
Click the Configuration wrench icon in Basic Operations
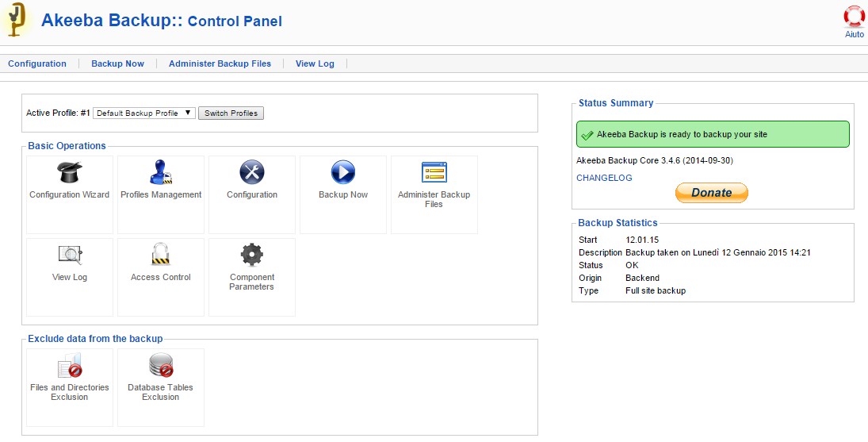pyautogui.click(x=252, y=172)
